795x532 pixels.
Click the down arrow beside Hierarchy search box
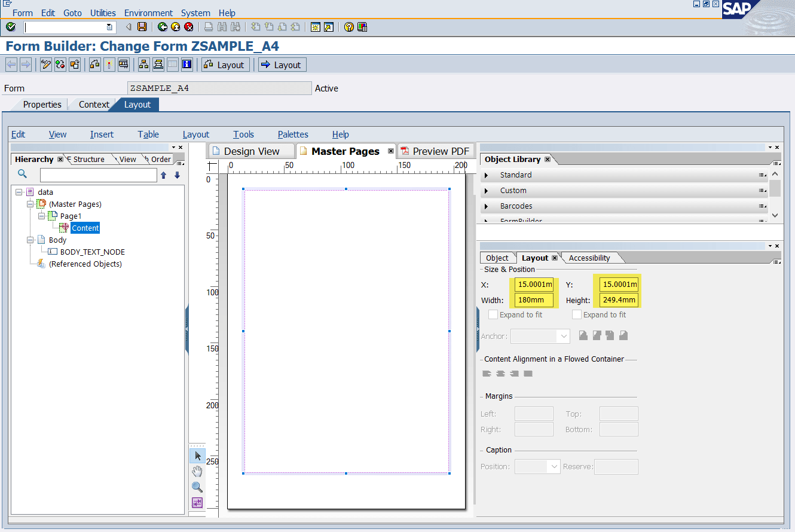pos(177,175)
